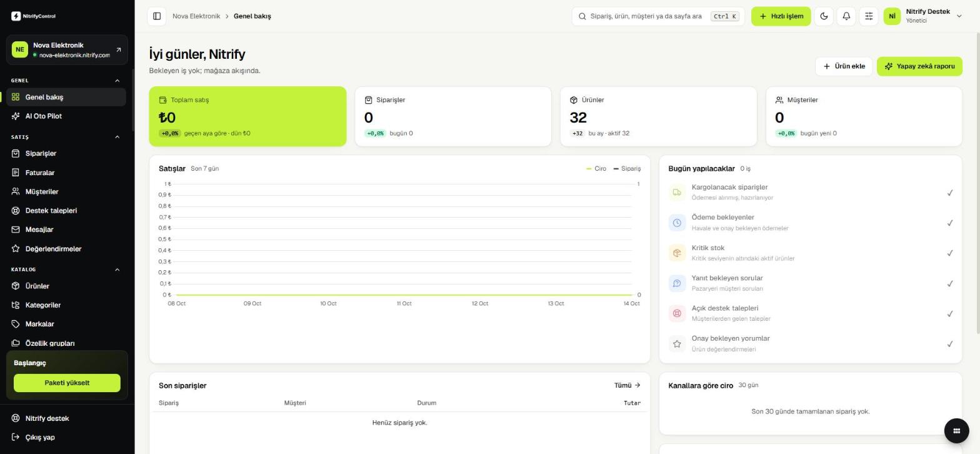Open the floating apps grid button
Image resolution: width=980 pixels, height=454 pixels.
[956, 430]
